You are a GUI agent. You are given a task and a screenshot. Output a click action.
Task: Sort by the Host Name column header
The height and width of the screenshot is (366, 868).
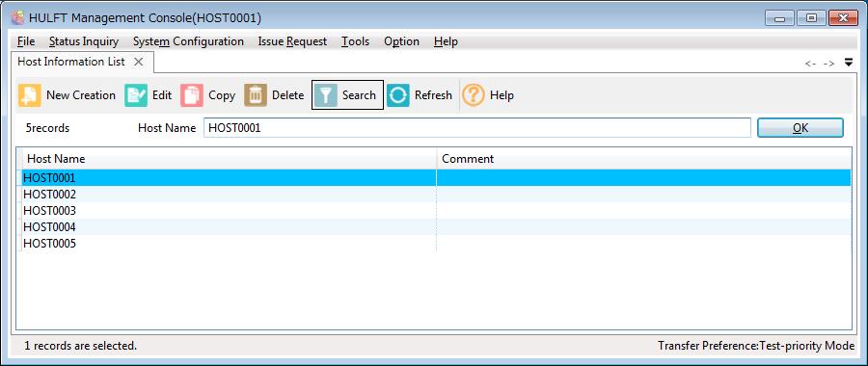[229, 159]
